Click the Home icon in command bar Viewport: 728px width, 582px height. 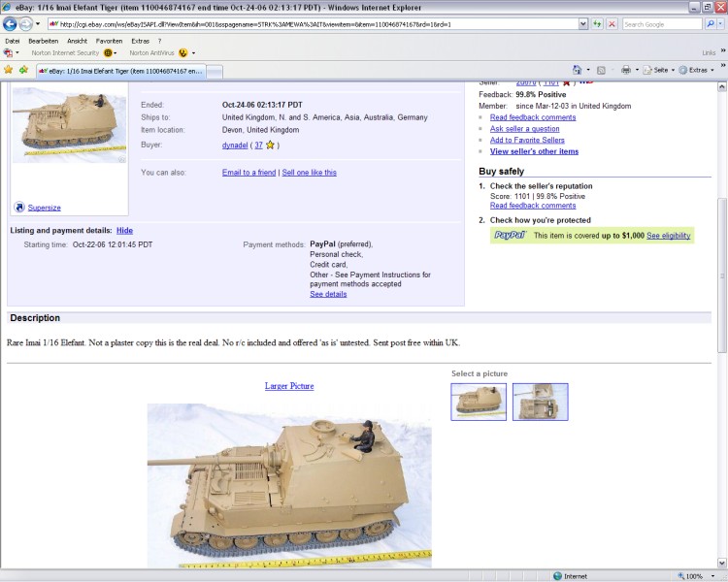577,70
